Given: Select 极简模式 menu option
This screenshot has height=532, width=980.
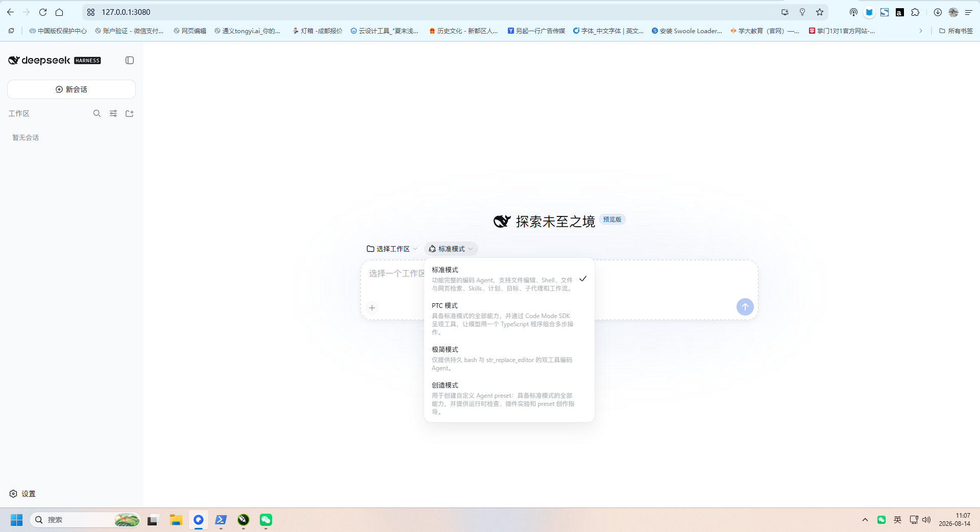Looking at the screenshot, I should pyautogui.click(x=509, y=358).
